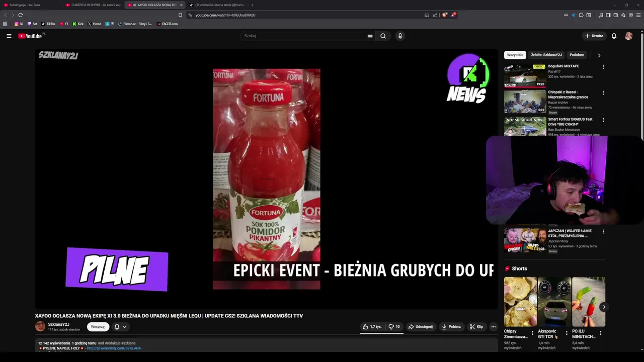The image size is (644, 362).
Task: Click the video player area
Action: (266, 178)
